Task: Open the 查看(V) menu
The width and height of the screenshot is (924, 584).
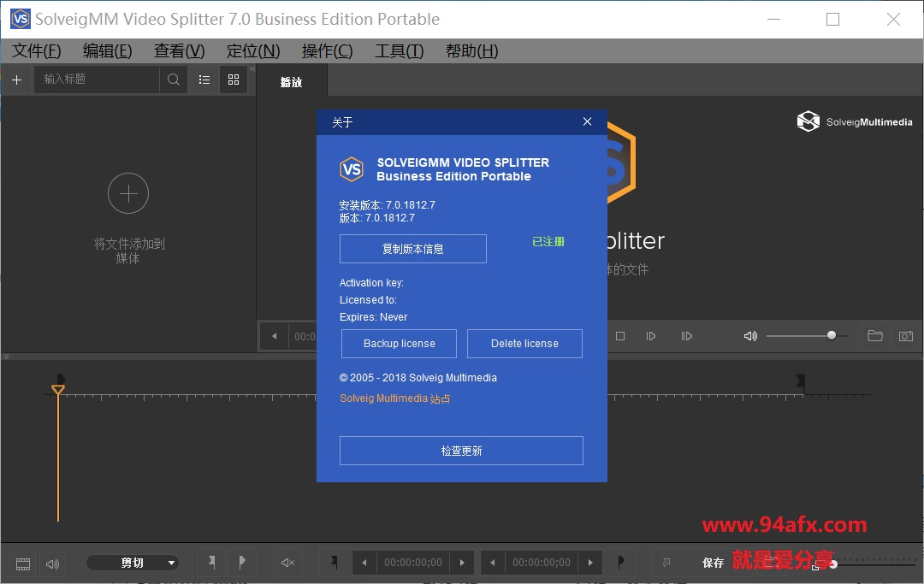Action: 179,51
